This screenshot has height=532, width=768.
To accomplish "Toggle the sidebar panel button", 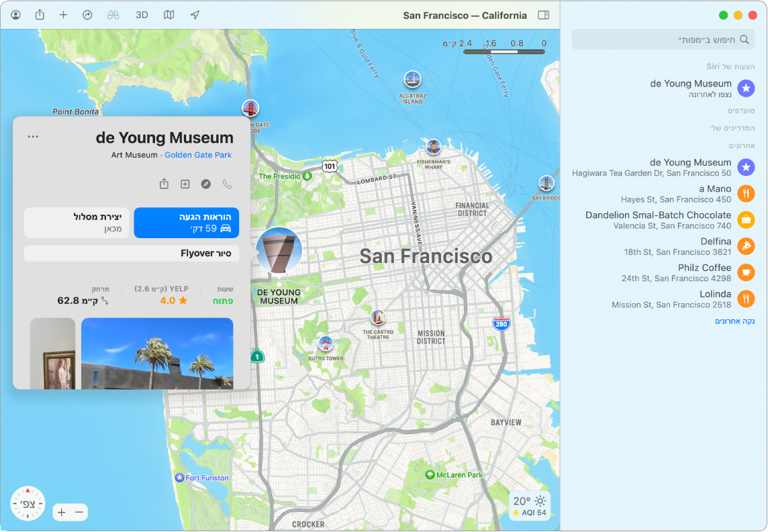I will [x=544, y=15].
